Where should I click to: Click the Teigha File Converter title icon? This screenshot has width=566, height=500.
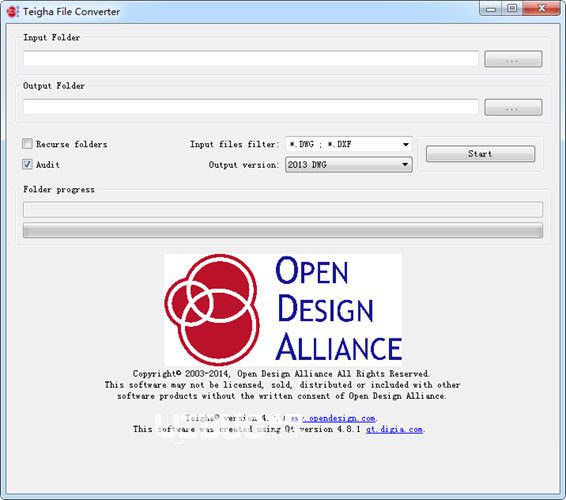click(12, 12)
